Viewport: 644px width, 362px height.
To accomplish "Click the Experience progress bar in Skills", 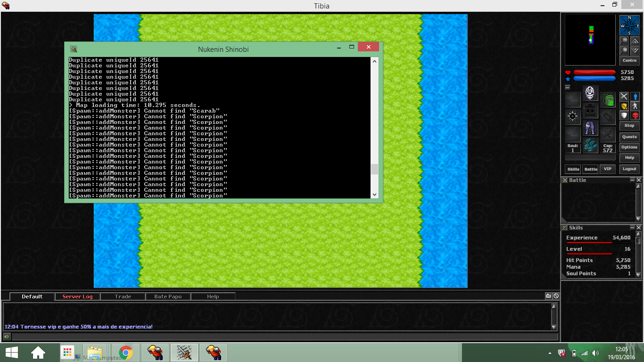I will point(598,243).
